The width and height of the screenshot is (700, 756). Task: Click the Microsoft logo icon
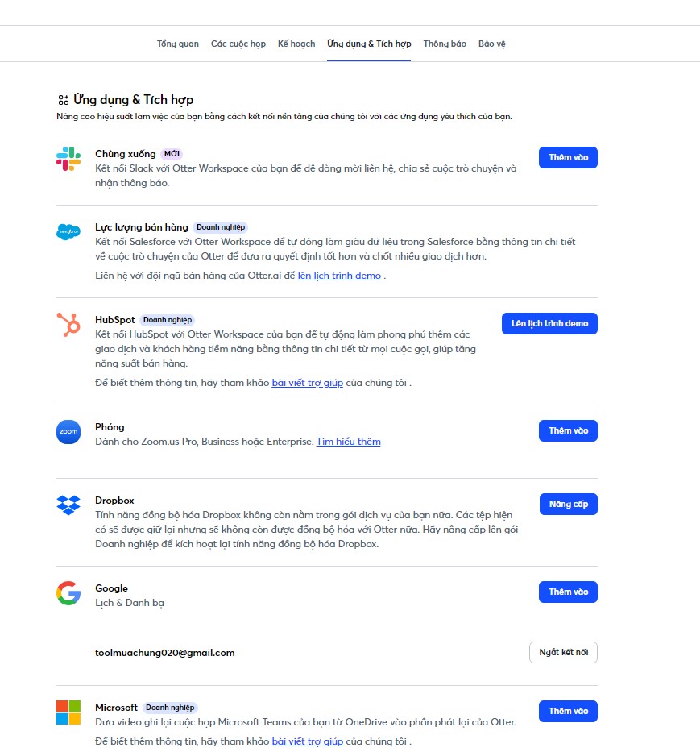pos(68,712)
